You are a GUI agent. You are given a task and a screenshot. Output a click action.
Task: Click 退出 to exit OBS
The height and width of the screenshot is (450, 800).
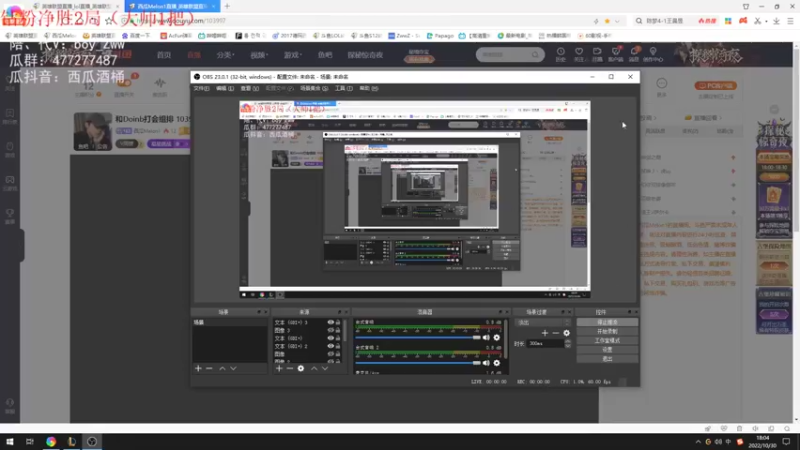607,359
